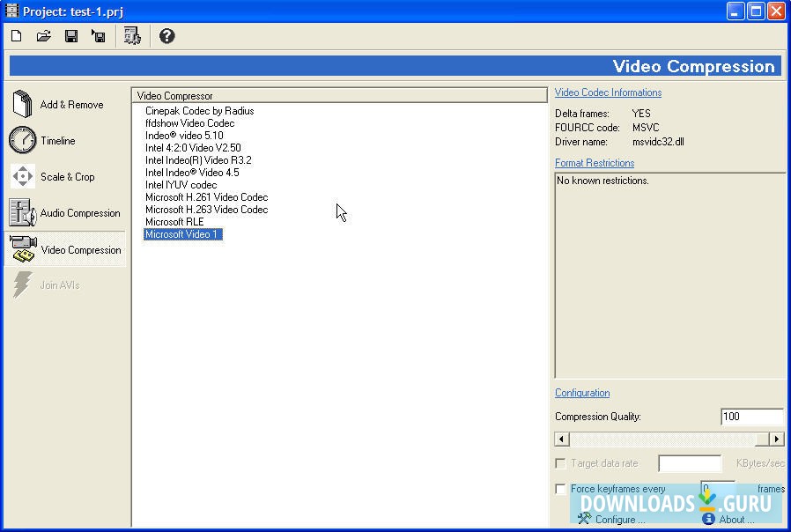Image resolution: width=791 pixels, height=532 pixels.
Task: Pick Intel Indeo Video 4.5
Action: coord(192,173)
